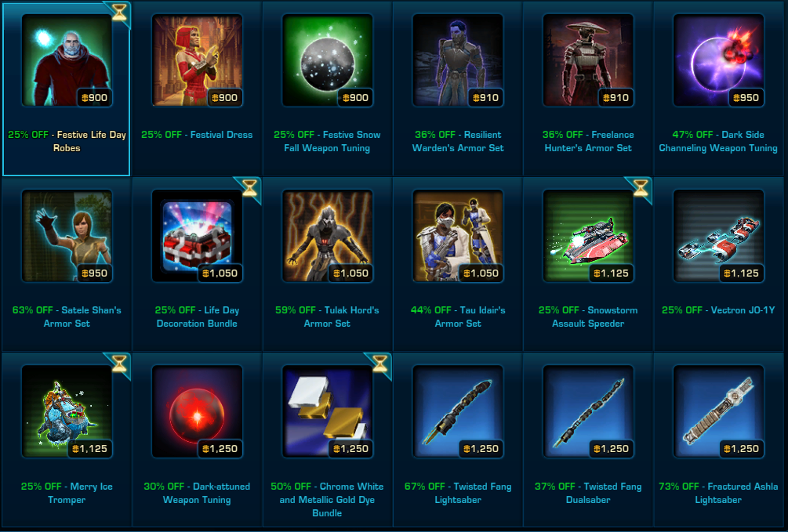Image resolution: width=788 pixels, height=532 pixels.
Task: Open the Tau Idair's Armor Set image
Action: [458, 236]
